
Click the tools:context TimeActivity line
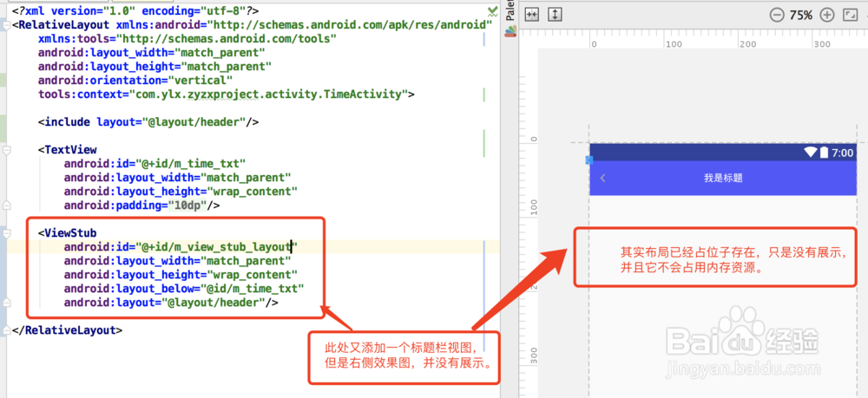point(227,94)
